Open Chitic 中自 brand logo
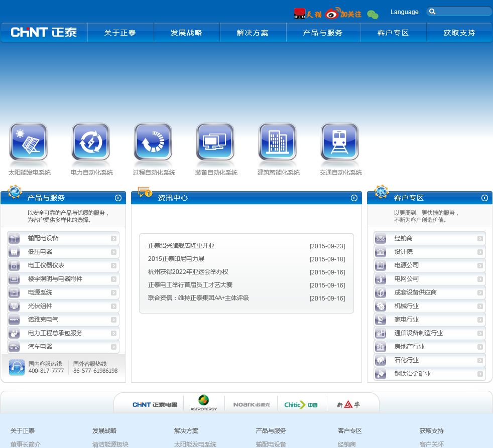Viewport: 493px width, 448px height. (301, 405)
